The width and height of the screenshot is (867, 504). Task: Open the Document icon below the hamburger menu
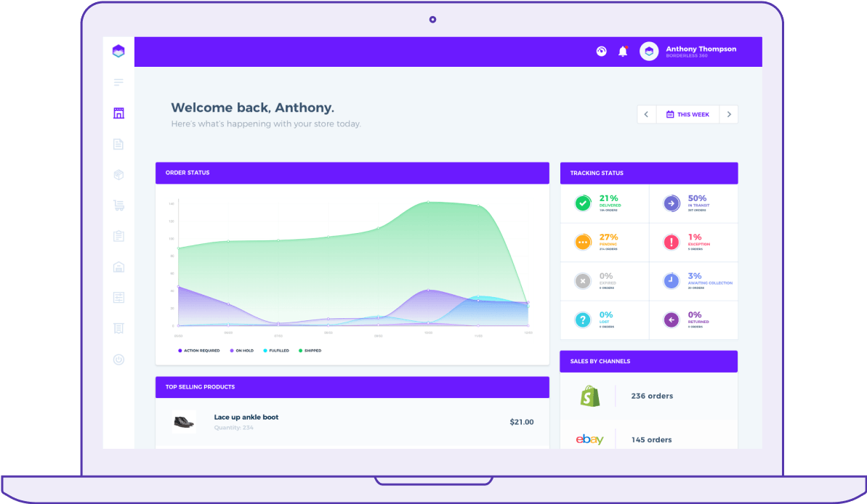(118, 144)
